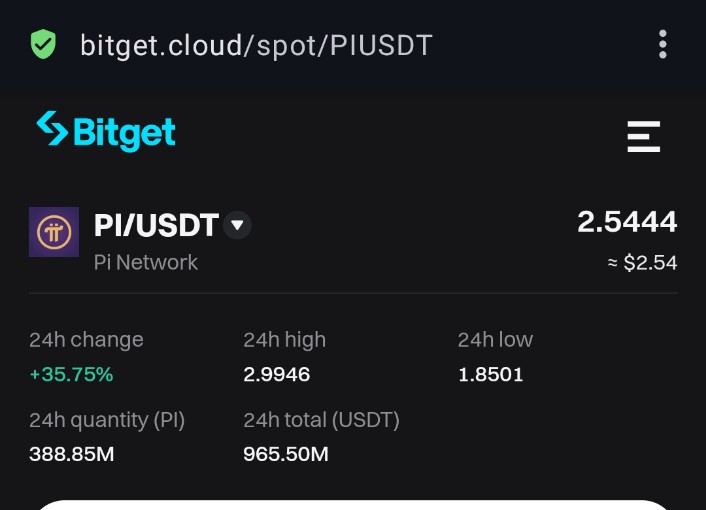706x510 pixels.
Task: Tap the Pi Network coin icon
Action: coord(54,232)
